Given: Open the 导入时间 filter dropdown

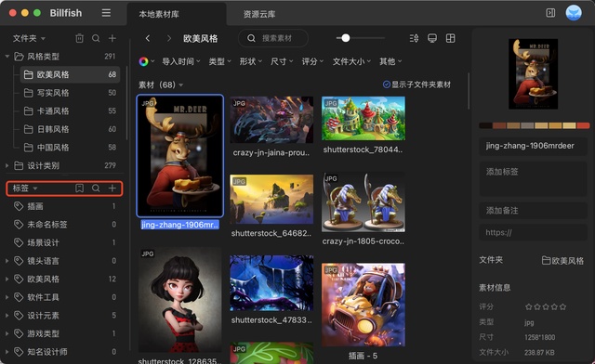Looking at the screenshot, I should [181, 61].
